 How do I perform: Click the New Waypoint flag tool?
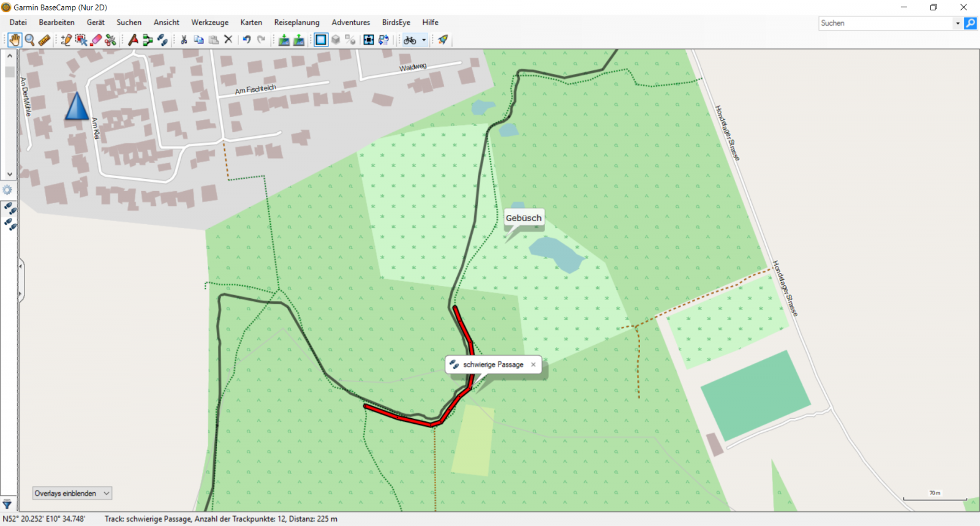(x=133, y=40)
